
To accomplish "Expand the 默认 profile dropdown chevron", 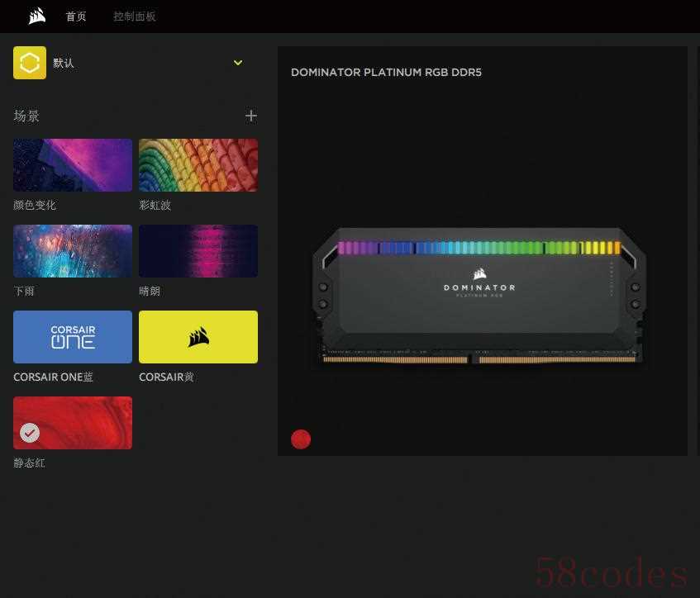I will click(x=238, y=63).
